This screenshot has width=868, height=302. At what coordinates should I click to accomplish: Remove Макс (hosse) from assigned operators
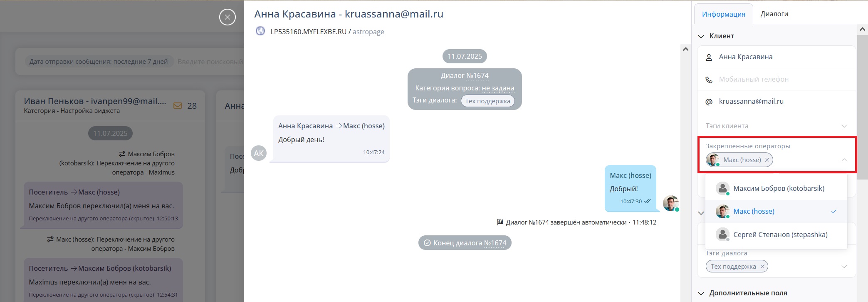[x=767, y=160]
